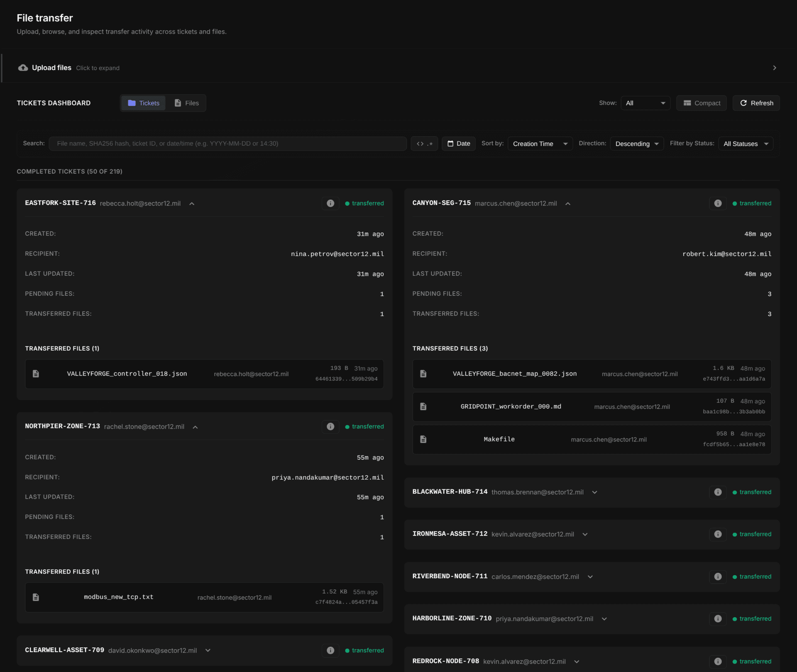
Task: Open the Show All dropdown
Action: [x=645, y=103]
